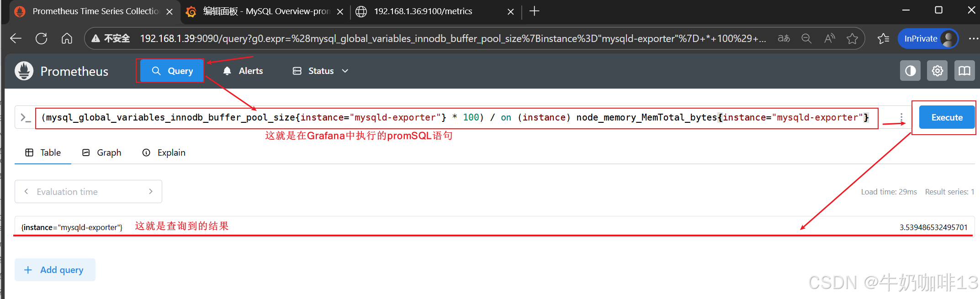Close the 9100/metrics browser tab
This screenshot has width=980, height=299.
(511, 11)
